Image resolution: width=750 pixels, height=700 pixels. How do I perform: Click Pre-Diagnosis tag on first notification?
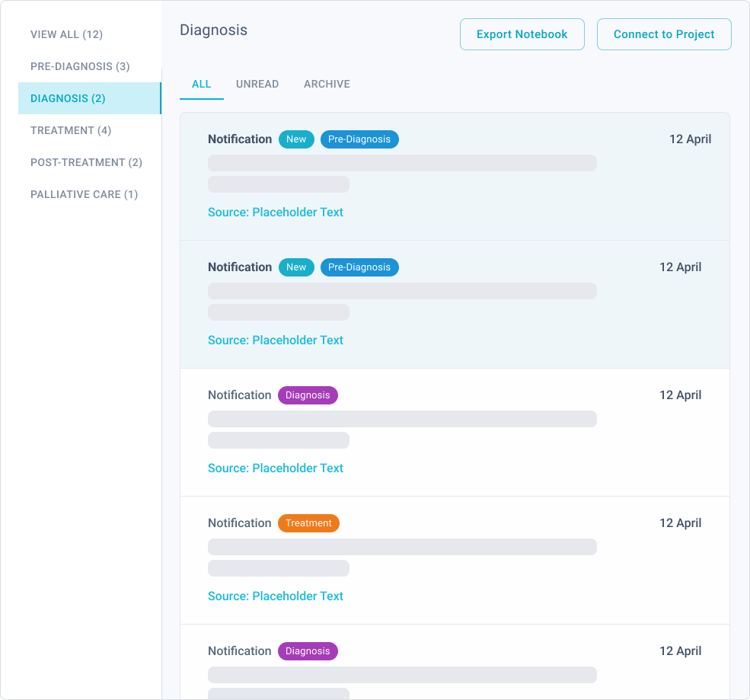[359, 139]
